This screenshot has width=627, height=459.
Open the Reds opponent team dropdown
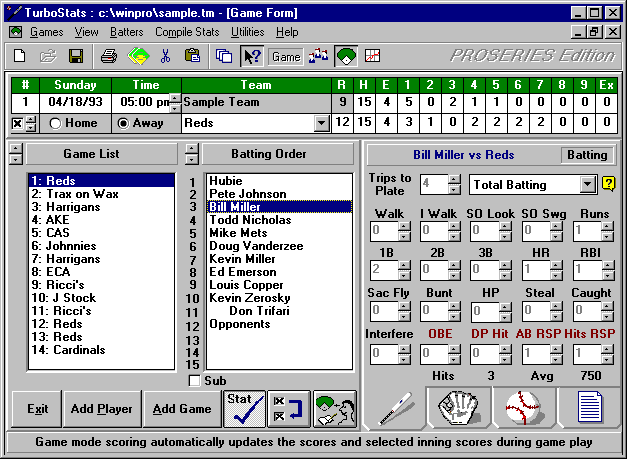click(x=321, y=124)
